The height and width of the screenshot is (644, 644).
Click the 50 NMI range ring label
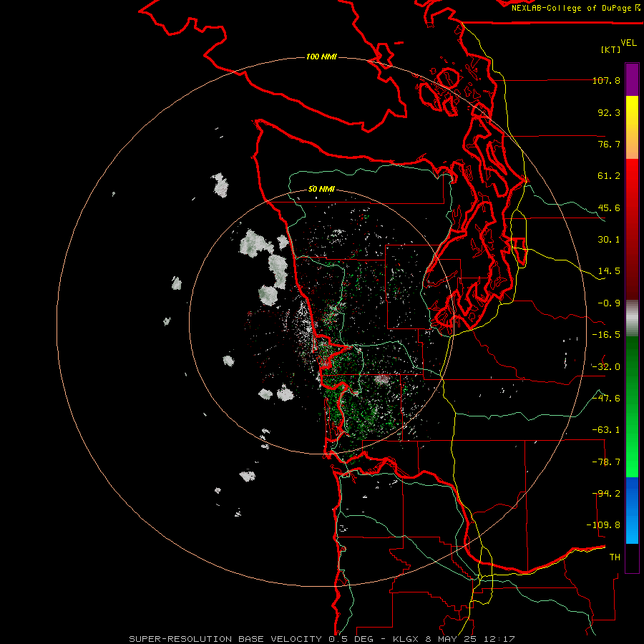(321, 190)
